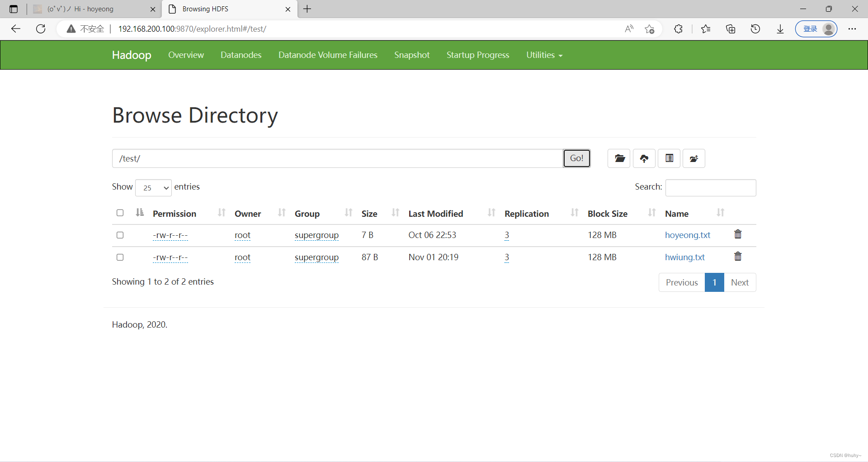This screenshot has height=462, width=868.
Task: Click the root owner link for hoyeong.txt
Action: click(x=242, y=235)
